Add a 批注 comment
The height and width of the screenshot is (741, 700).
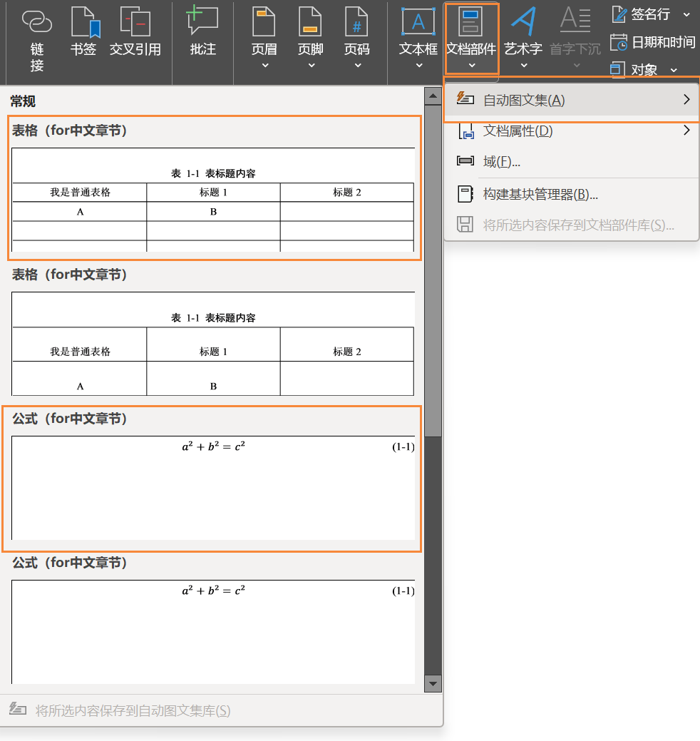point(202,31)
